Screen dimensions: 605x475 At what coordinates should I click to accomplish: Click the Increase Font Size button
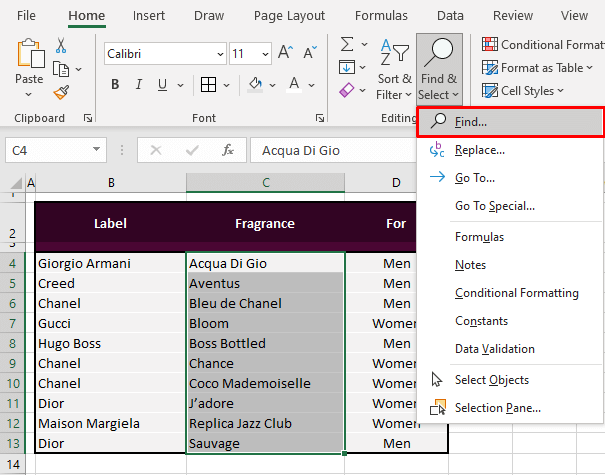(285, 53)
